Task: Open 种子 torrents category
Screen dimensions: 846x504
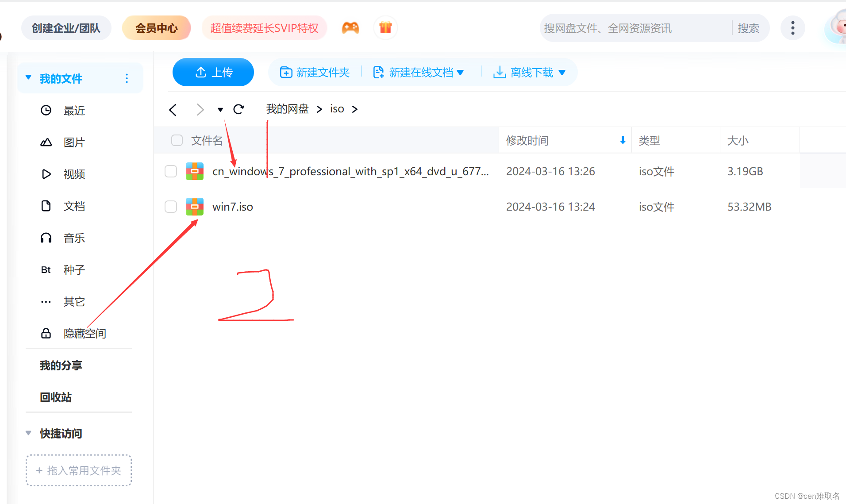Action: [74, 269]
